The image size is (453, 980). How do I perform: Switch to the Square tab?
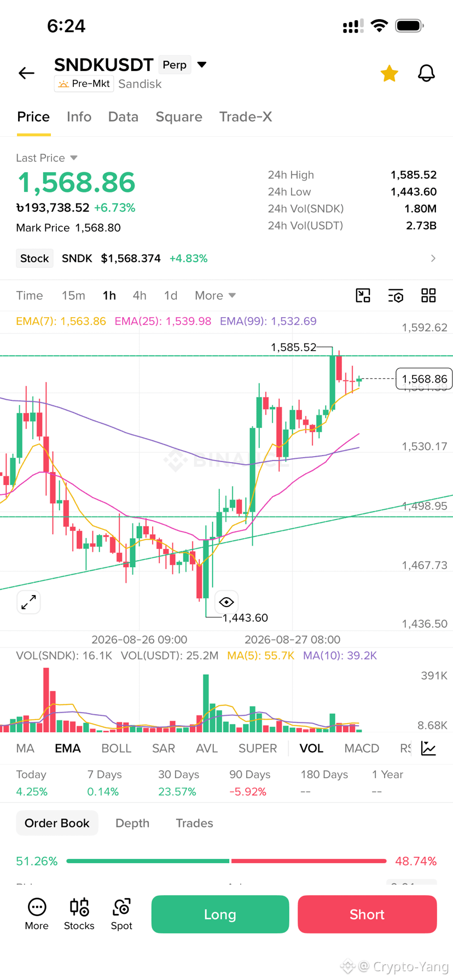click(x=179, y=116)
